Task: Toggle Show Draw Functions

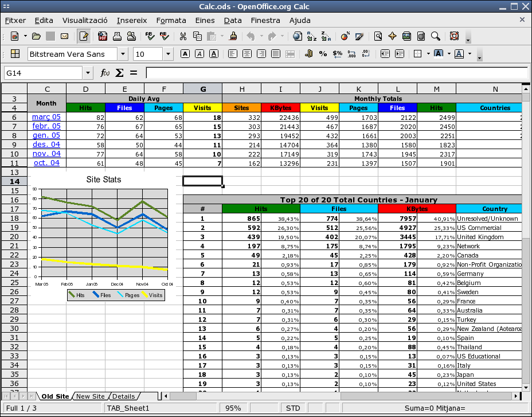Action: [x=359, y=36]
